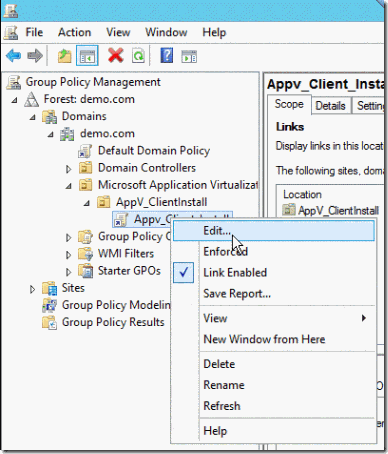388x454 pixels.
Task: Collapse the Domains tree node
Action: [32, 117]
